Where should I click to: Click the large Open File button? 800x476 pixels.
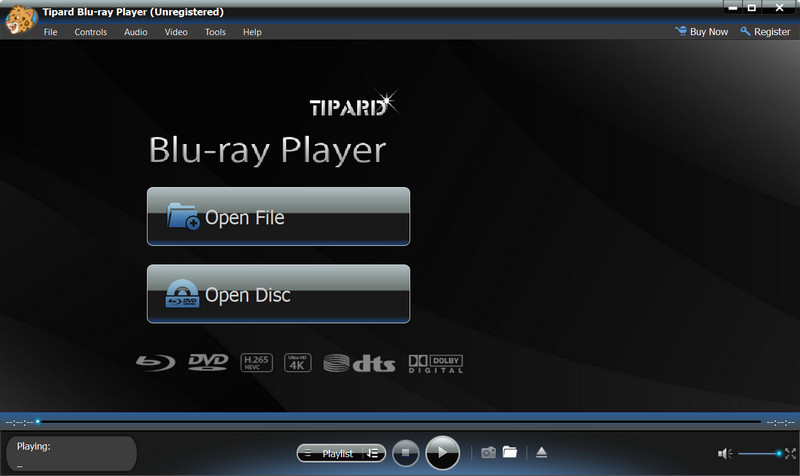278,217
